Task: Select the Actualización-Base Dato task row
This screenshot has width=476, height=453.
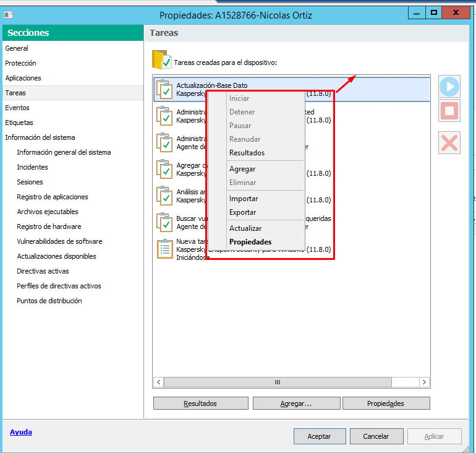Action: [291, 89]
